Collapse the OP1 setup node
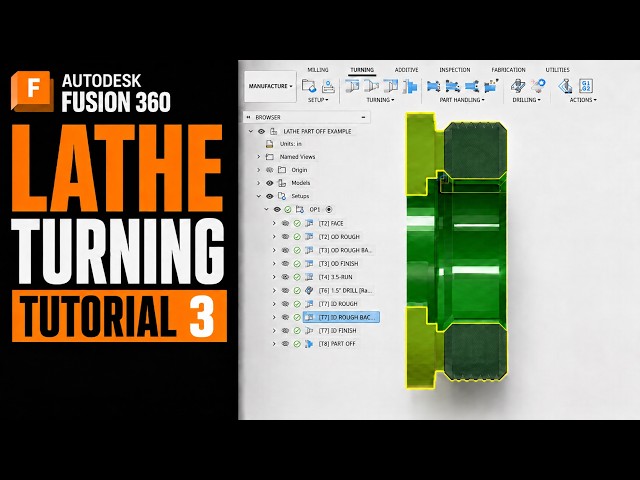 coord(267,209)
